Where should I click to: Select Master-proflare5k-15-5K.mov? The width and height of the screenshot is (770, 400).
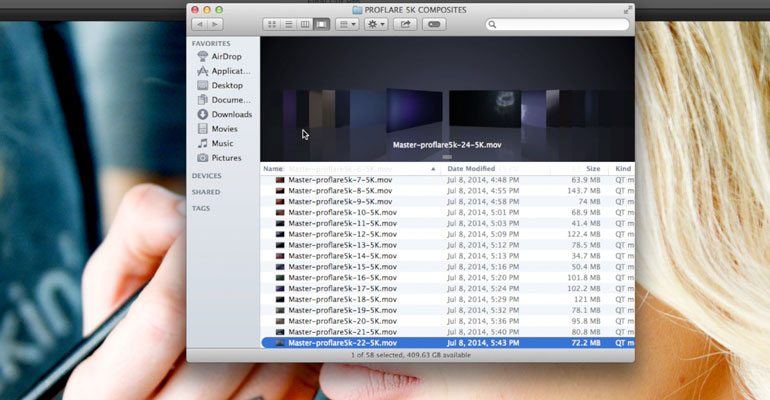click(447, 267)
